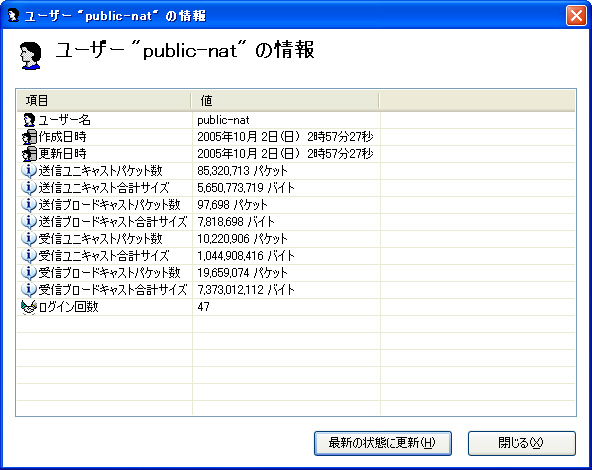The image size is (592, 470).
Task: Select the 送信ユニキャスト合計サイズ row
Action: click(296, 188)
